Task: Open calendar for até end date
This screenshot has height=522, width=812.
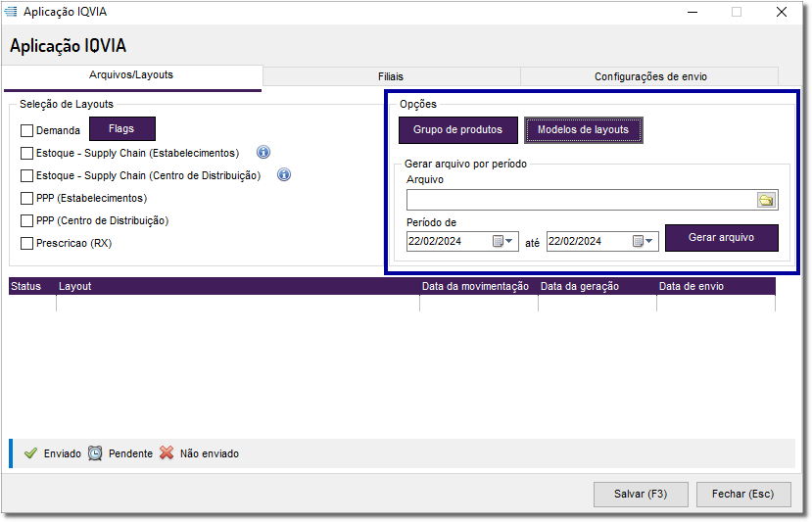Action: coord(643,241)
